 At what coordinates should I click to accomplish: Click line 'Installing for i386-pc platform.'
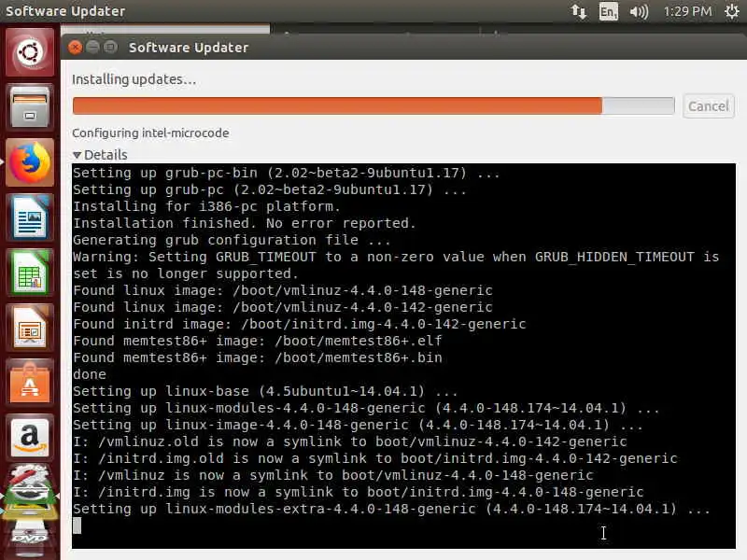click(x=206, y=206)
